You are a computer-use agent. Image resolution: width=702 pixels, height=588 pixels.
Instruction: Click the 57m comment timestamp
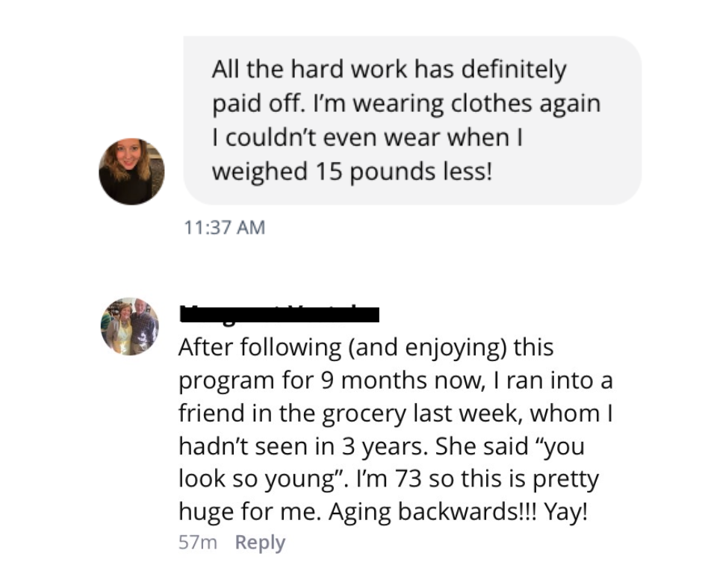(197, 542)
